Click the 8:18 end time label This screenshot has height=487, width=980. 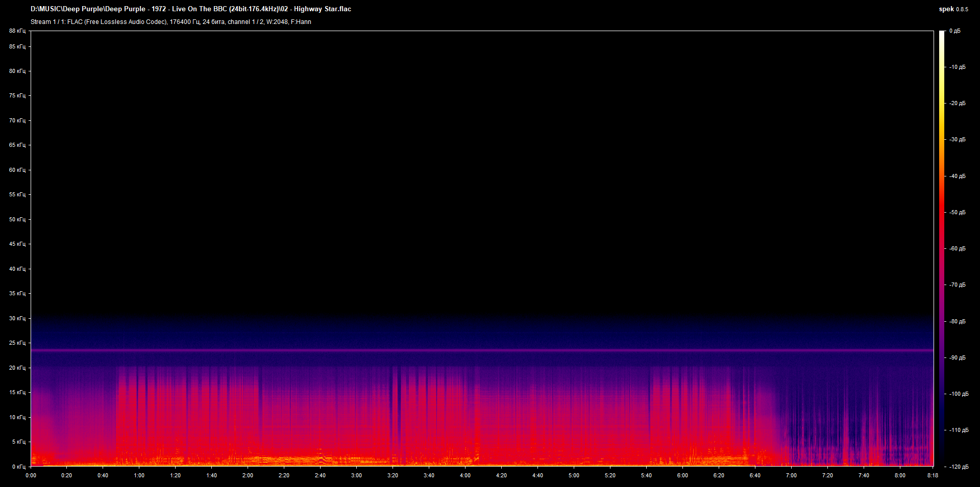[932, 475]
